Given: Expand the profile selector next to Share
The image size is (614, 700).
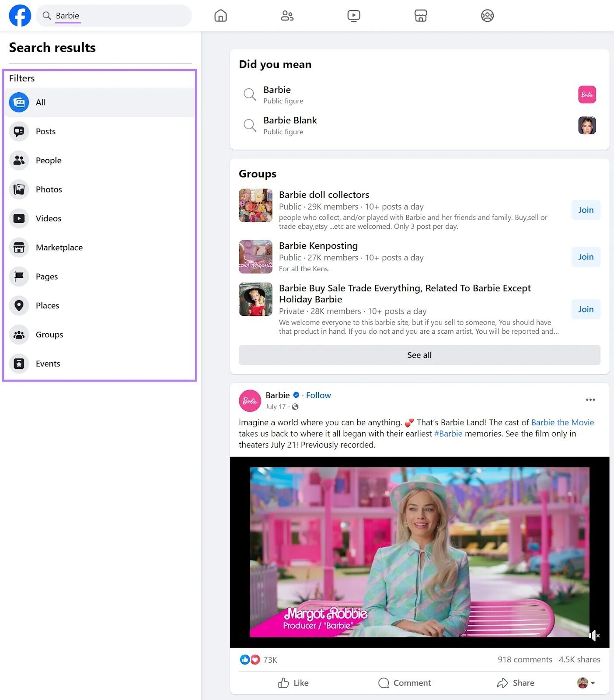Looking at the screenshot, I should [586, 682].
